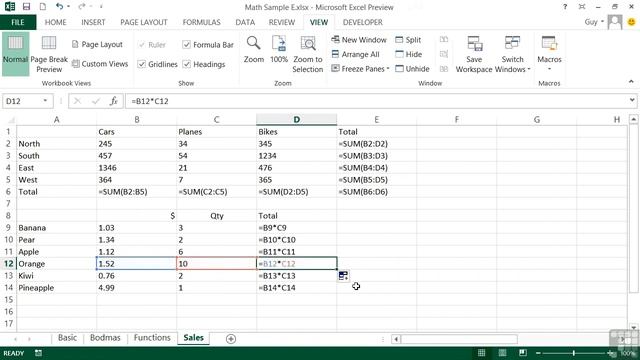640x360 pixels.
Task: Click the zoom slider handle
Action: pyautogui.click(x=573, y=353)
